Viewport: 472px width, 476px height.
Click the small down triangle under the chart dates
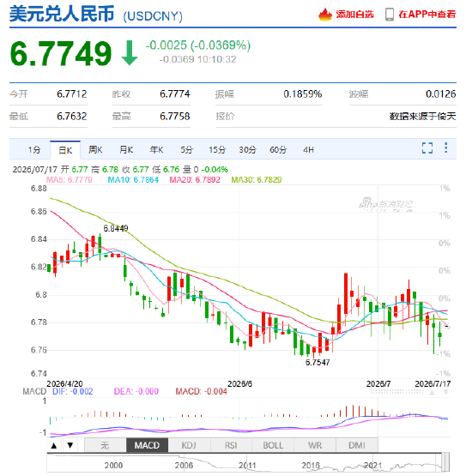click(x=445, y=392)
